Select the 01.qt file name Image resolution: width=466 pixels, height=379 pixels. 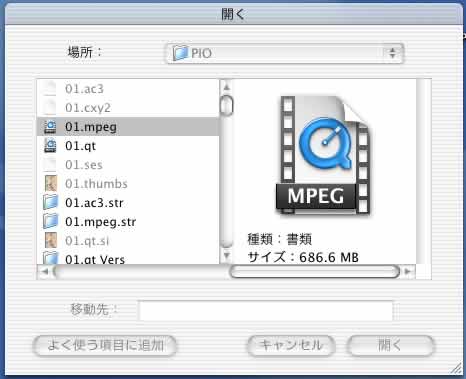coord(80,146)
